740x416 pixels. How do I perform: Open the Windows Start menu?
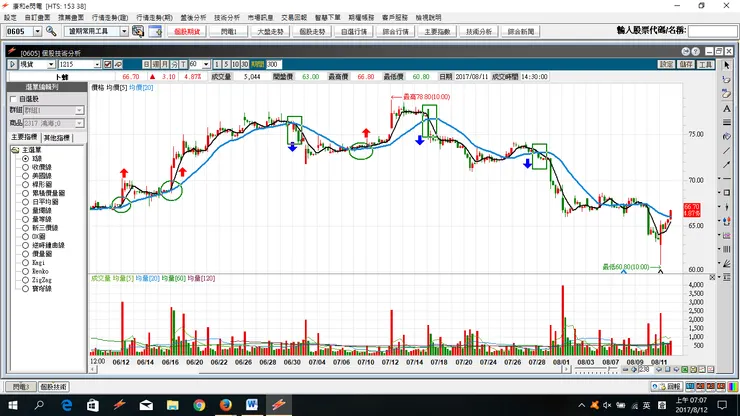(x=13, y=405)
